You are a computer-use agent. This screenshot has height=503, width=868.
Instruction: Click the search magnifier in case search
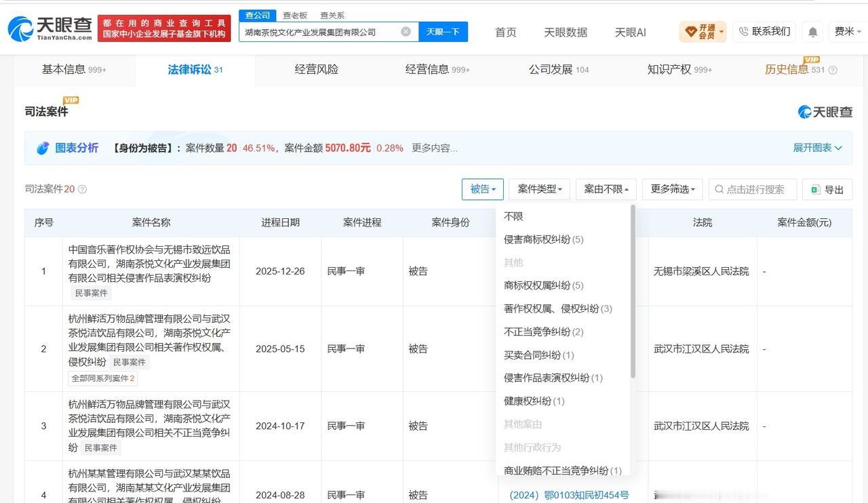[719, 190]
